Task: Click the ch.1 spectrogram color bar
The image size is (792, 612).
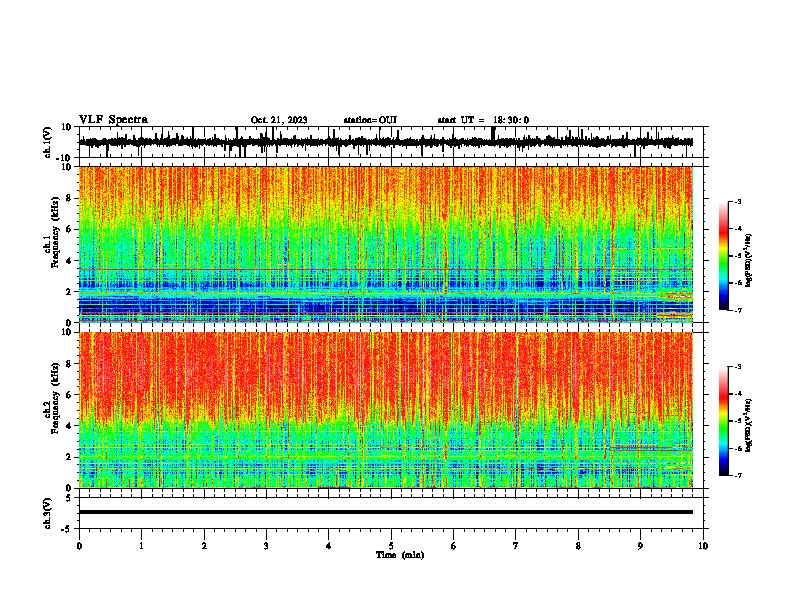Action: point(723,256)
